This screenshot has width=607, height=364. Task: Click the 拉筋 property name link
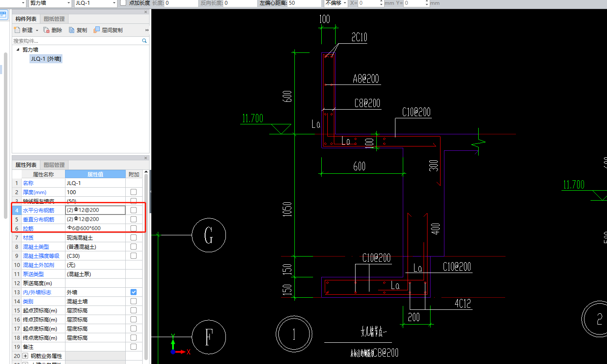click(28, 228)
